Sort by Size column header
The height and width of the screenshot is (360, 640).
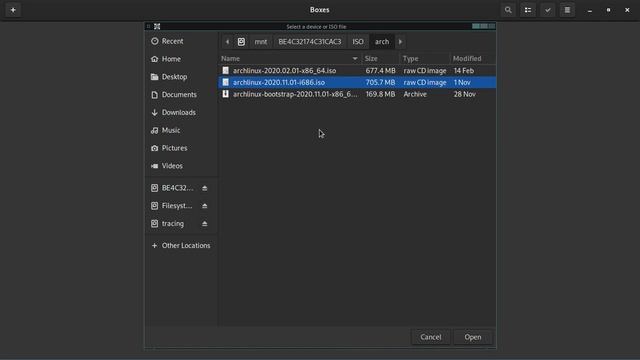380,58
